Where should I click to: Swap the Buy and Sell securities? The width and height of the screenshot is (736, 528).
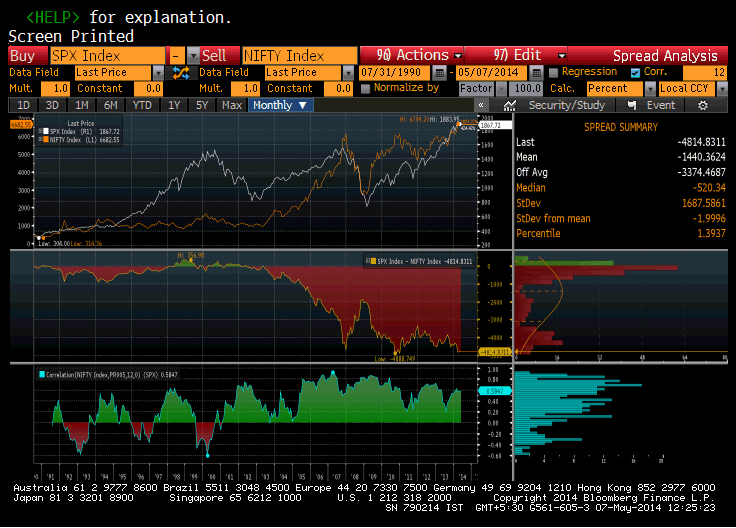181,73
